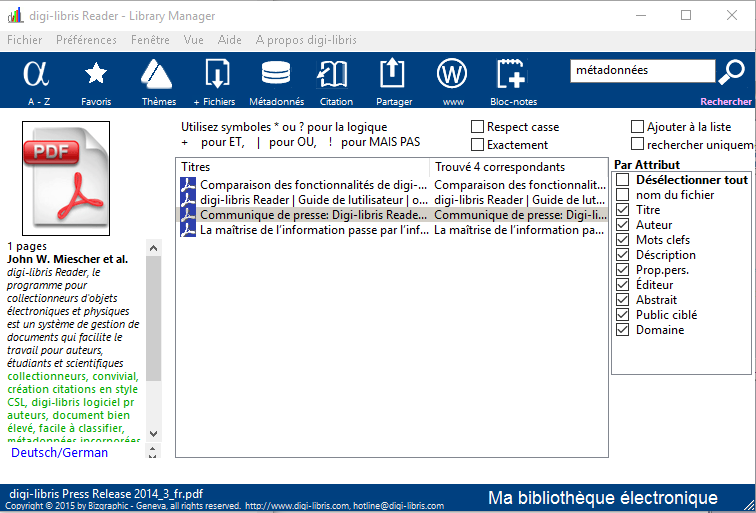Viewport: 756px width, 513px height.
Task: Open the Aide menu
Action: coord(230,40)
